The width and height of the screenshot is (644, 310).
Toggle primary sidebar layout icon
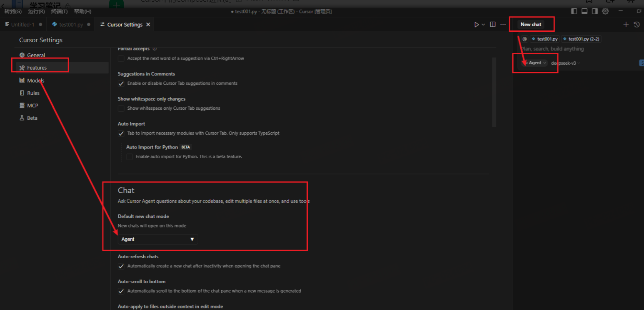point(574,11)
